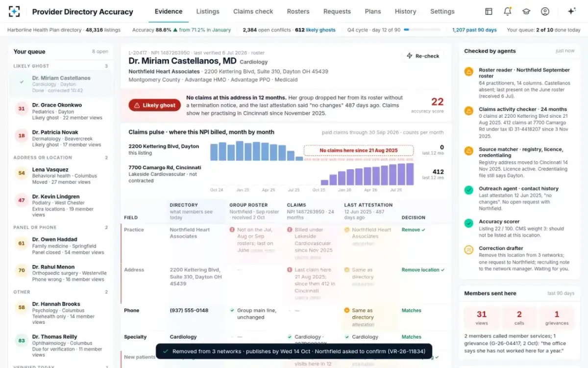Click Lena Vasquez score badge 54

click(x=22, y=173)
